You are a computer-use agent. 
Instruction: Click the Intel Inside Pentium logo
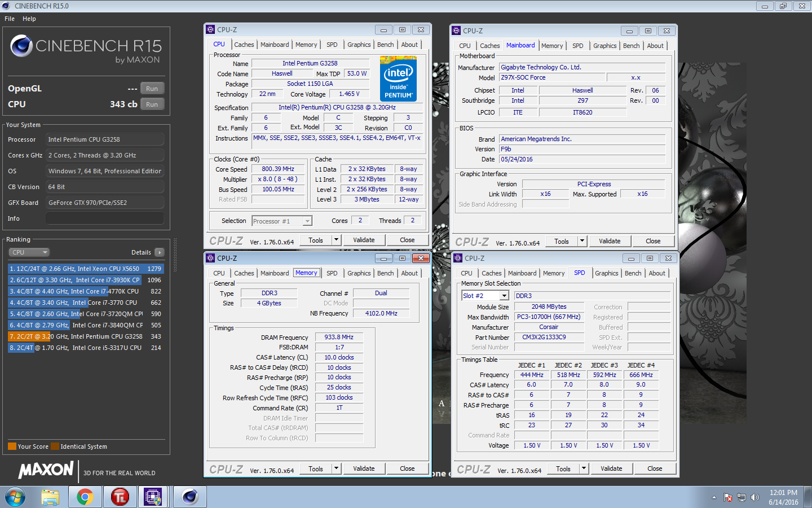coord(398,78)
